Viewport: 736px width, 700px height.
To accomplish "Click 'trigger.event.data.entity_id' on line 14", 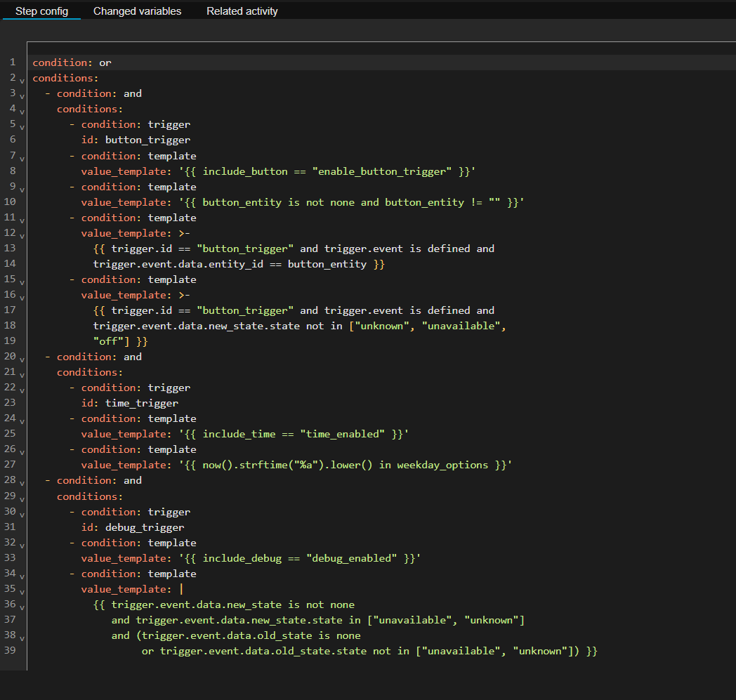I will pos(178,264).
